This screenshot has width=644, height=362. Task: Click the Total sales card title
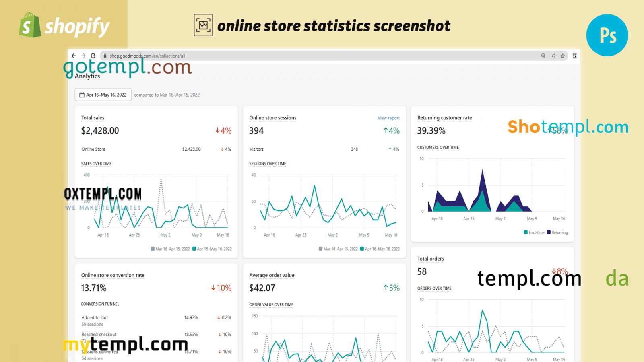click(93, 118)
